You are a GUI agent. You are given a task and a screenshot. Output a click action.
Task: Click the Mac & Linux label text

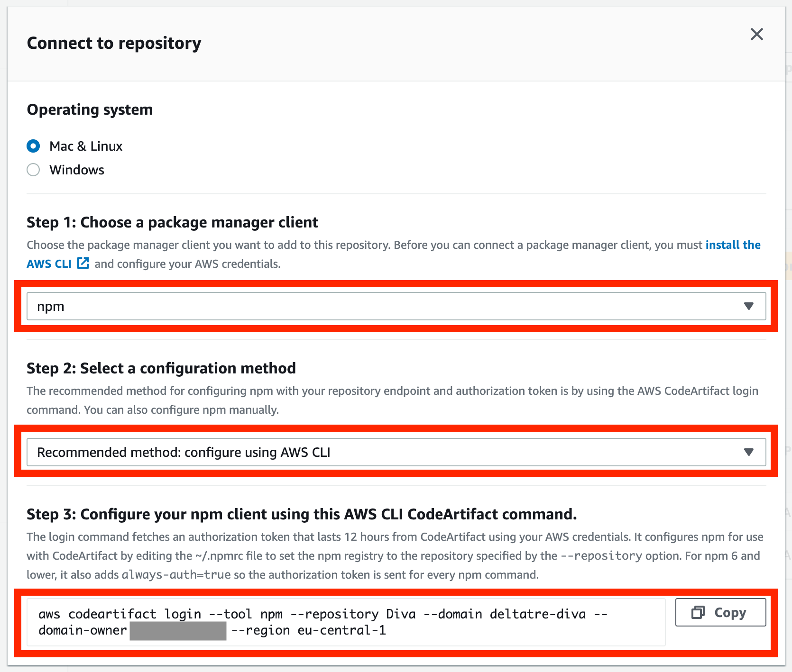[x=86, y=146]
